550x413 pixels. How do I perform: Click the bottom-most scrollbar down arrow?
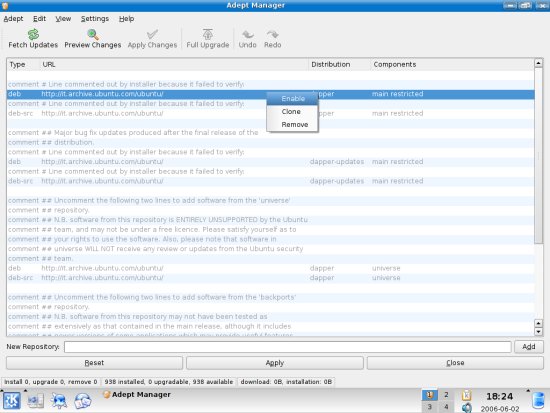pyautogui.click(x=538, y=332)
